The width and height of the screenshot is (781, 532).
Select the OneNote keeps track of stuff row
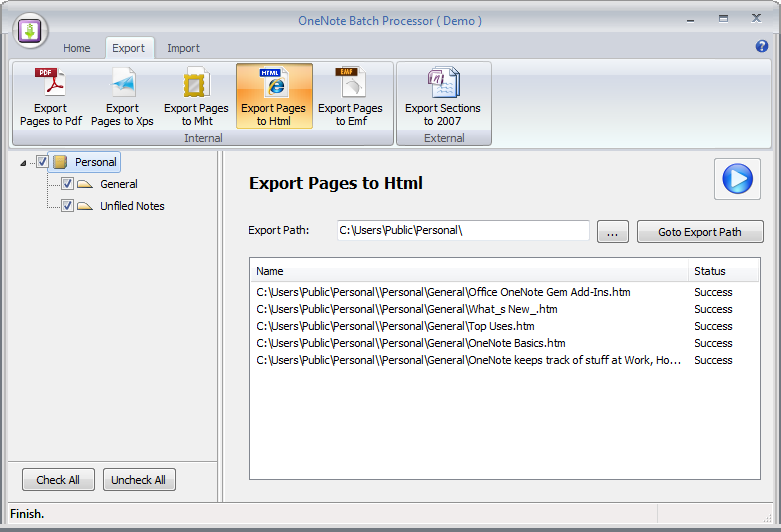pos(505,360)
